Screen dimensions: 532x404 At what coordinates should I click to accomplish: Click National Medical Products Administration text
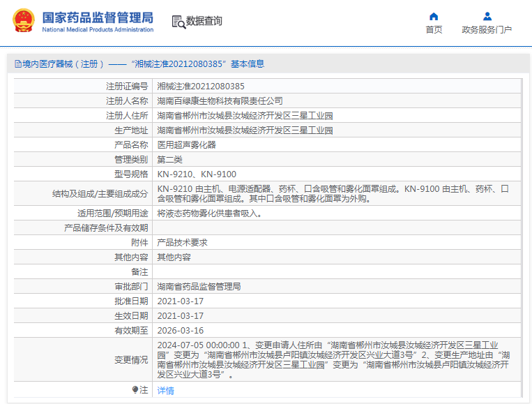tap(98, 29)
